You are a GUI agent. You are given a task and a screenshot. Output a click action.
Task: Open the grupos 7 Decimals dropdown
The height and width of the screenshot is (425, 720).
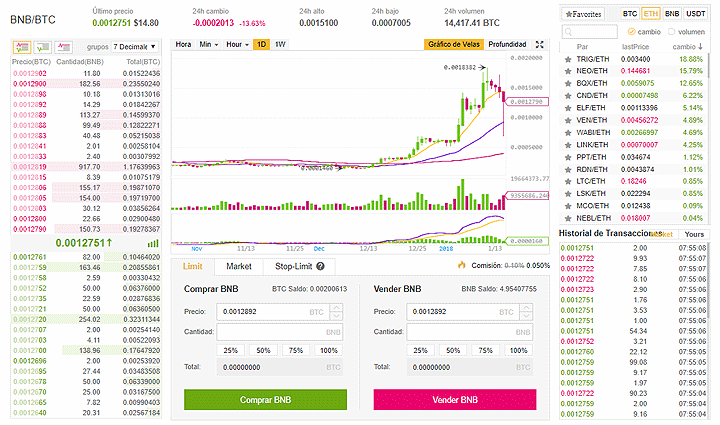click(135, 47)
